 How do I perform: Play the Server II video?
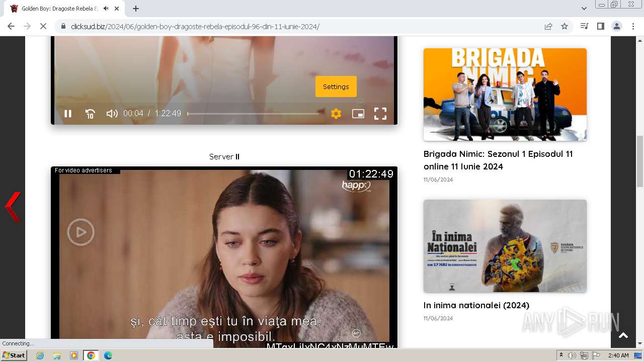click(81, 232)
